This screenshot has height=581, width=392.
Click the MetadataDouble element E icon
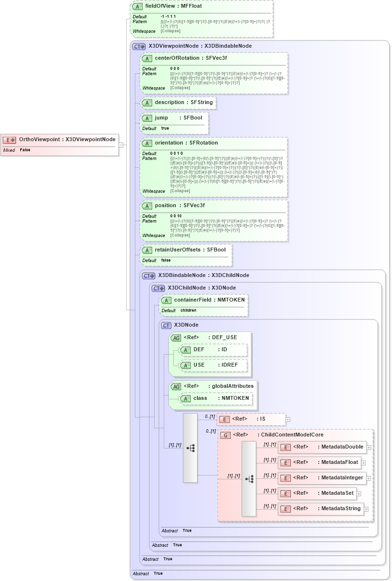[x=286, y=448]
